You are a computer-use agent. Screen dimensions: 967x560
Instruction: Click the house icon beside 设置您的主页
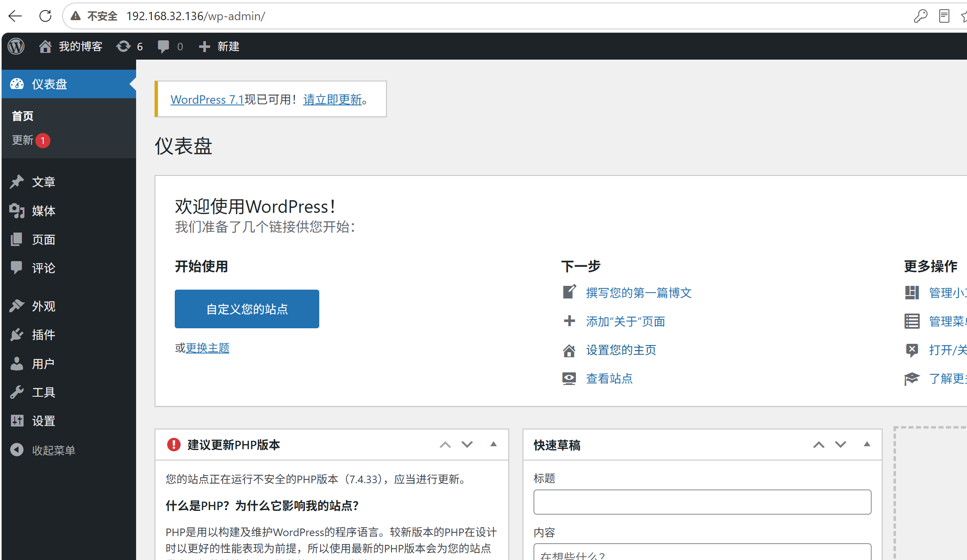pos(569,350)
